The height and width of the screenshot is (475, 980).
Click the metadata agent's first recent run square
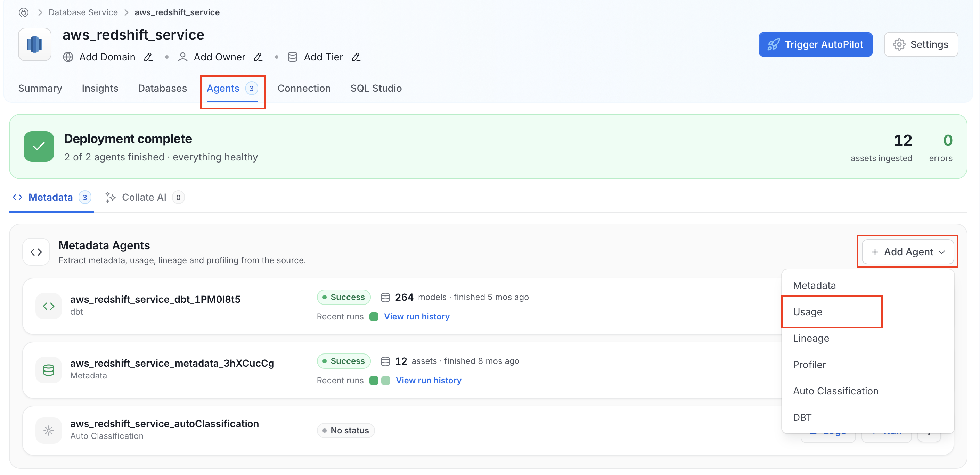pos(374,380)
